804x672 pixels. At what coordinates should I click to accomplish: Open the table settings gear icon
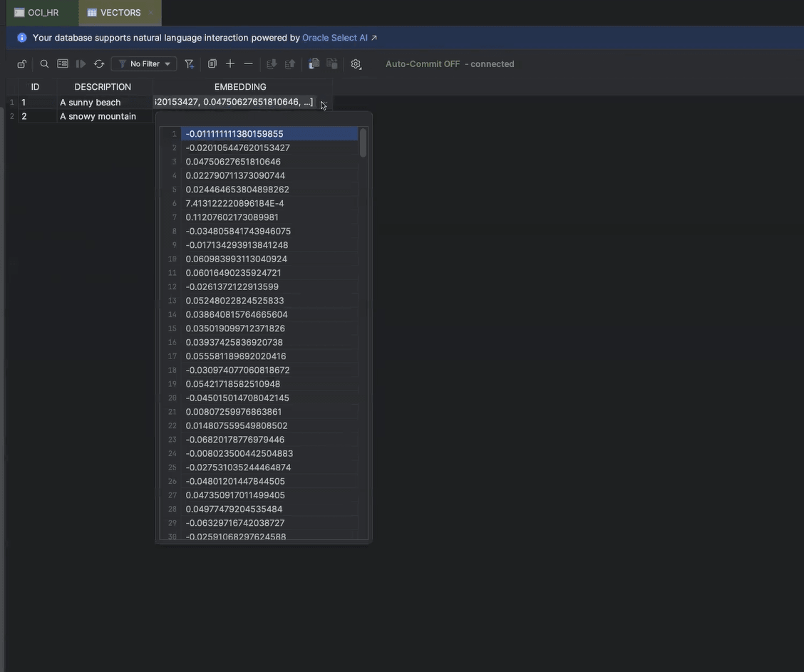coord(356,64)
